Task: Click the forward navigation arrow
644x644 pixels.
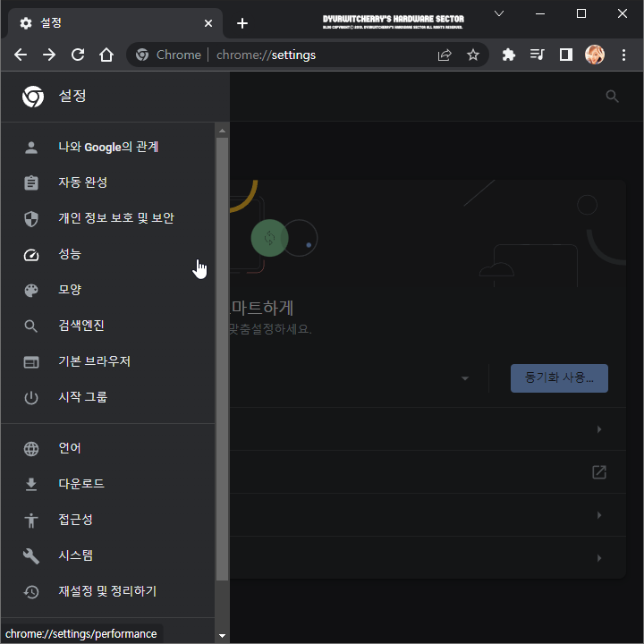Action: pos(49,55)
